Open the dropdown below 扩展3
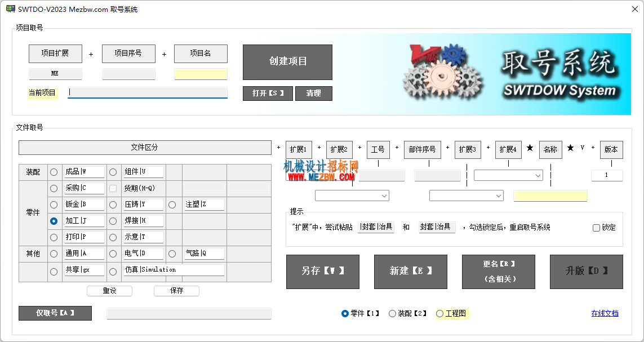Image resolution: width=644 pixels, height=342 pixels. pyautogui.click(x=466, y=196)
